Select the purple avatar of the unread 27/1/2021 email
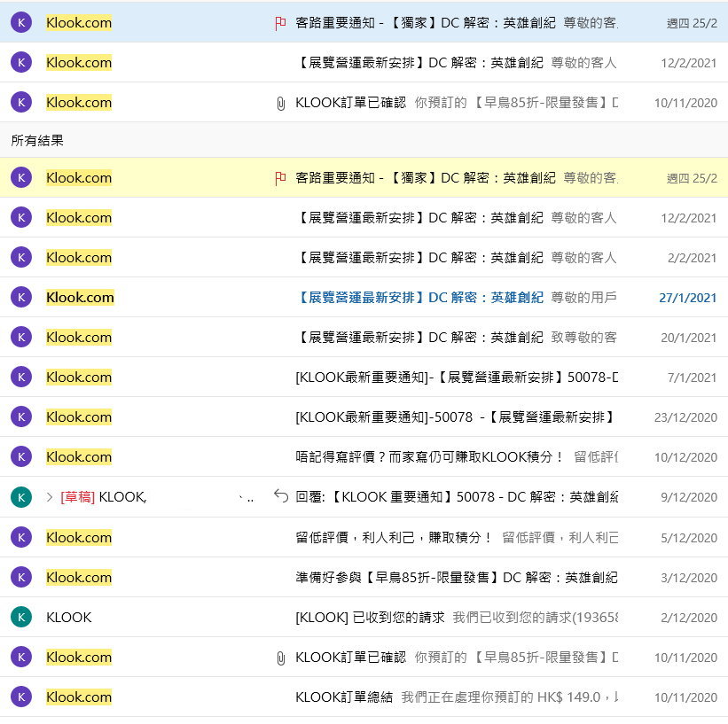Viewport: 728px width, 724px height. pyautogui.click(x=21, y=298)
